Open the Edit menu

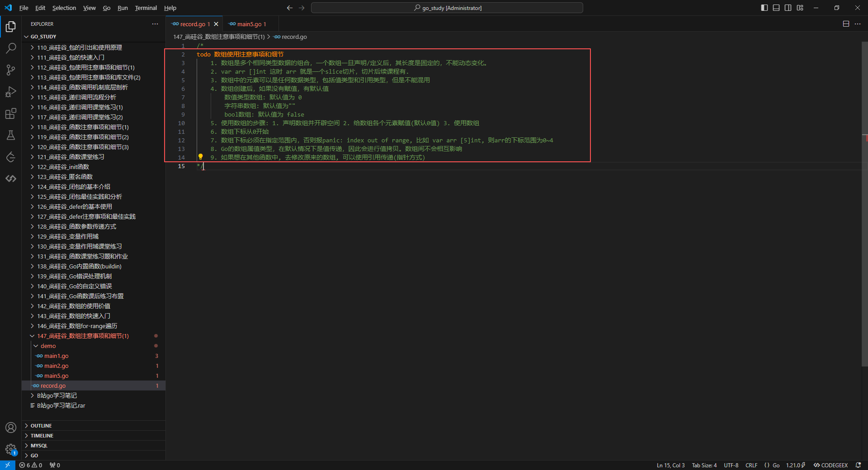click(x=40, y=8)
